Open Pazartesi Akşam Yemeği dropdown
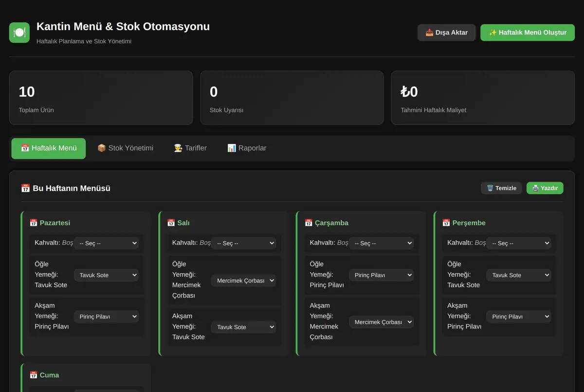Viewport: 584px width, 392px height. (106, 317)
